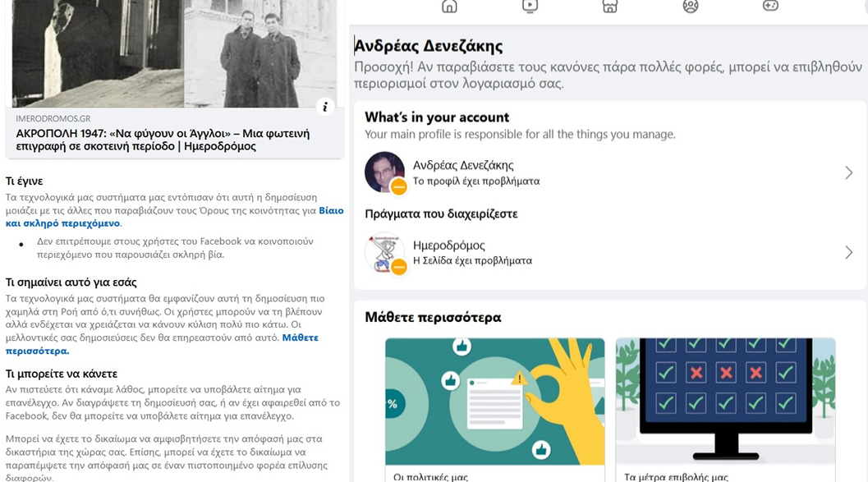This screenshot has width=868, height=482.
Task: Click the 'Τα μέτρα επιβολής μας' card caption
Action: 676,476
